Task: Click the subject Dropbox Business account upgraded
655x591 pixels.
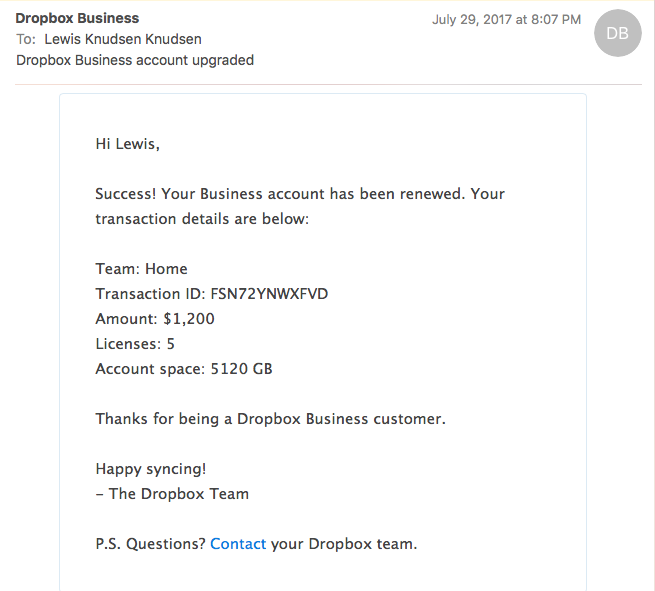Action: 135,60
